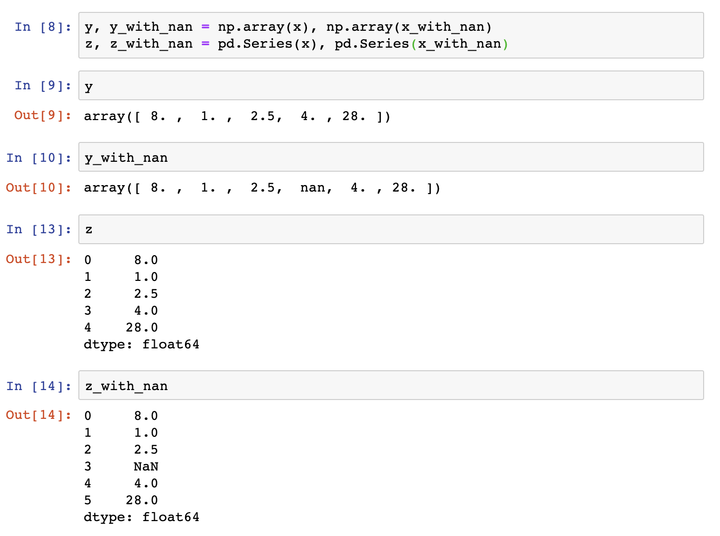Click the In [9]: prompt label
Screen dimensions: 720x536
(x=43, y=85)
